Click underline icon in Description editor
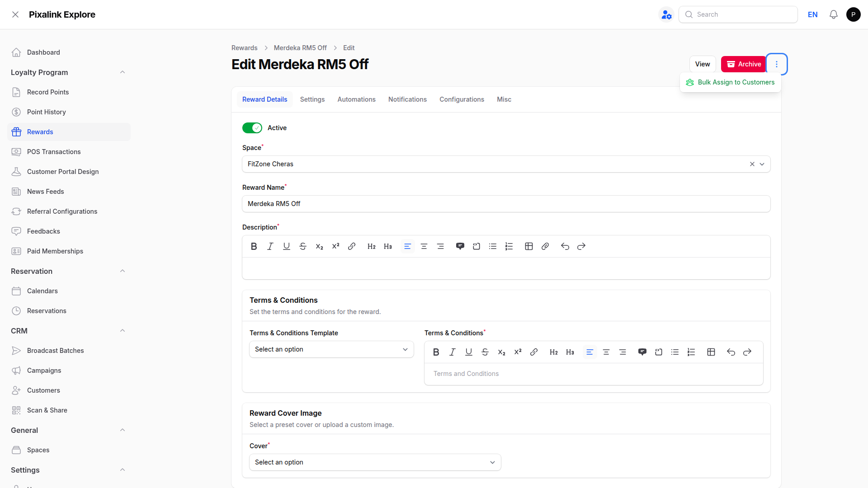The width and height of the screenshot is (868, 488). 287,246
